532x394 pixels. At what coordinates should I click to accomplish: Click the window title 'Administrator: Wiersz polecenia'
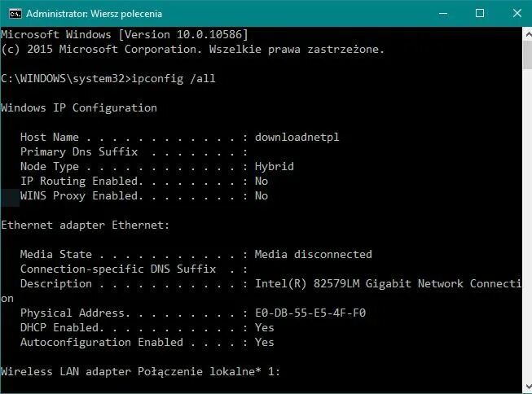click(x=94, y=14)
